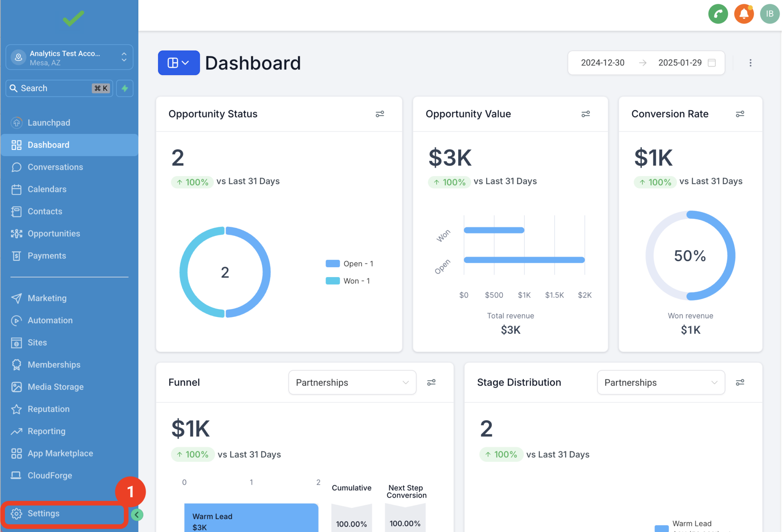
Task: Click the phone icon in top right
Action: pos(718,14)
